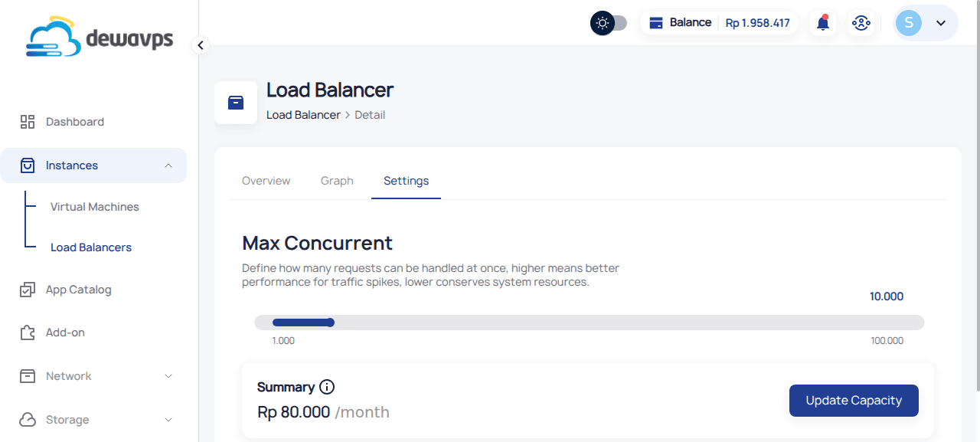Click the Add-on puzzle icon

click(x=28, y=332)
